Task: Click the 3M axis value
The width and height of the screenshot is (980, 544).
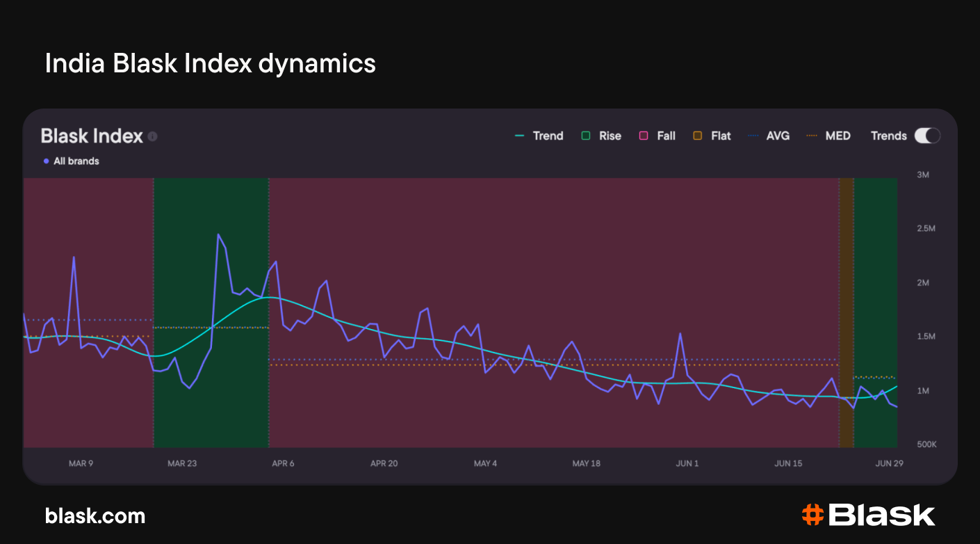Action: click(x=923, y=175)
